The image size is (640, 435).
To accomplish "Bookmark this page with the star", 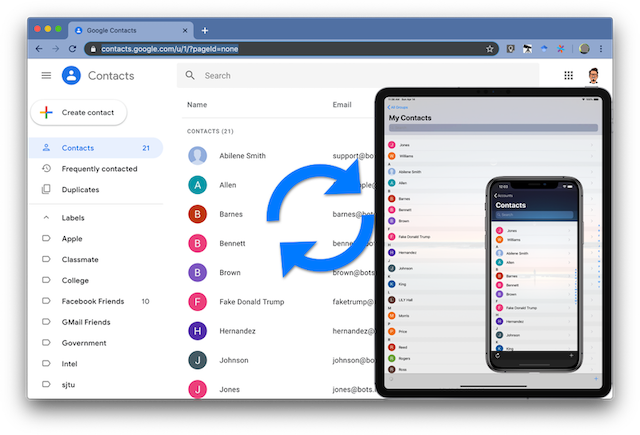I will (489, 49).
